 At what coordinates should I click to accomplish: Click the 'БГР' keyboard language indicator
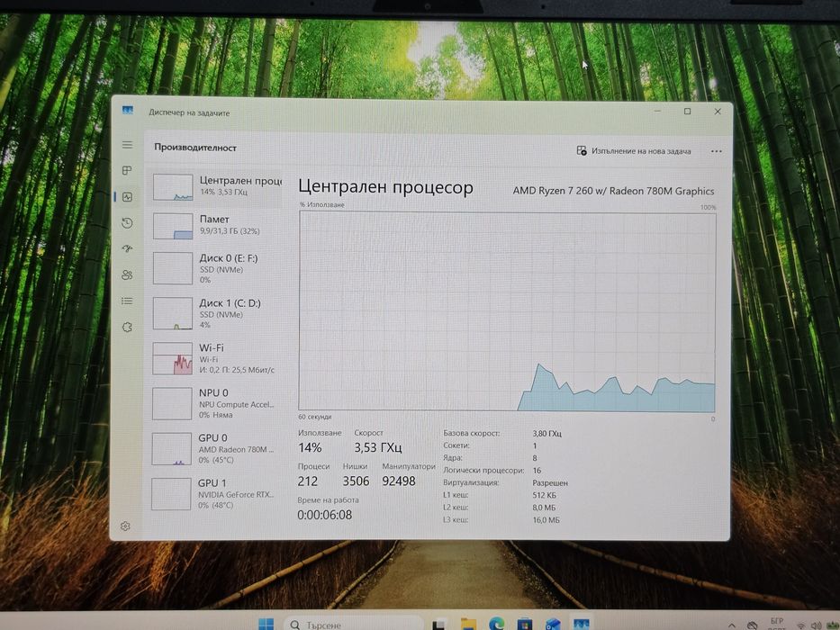[x=777, y=620]
